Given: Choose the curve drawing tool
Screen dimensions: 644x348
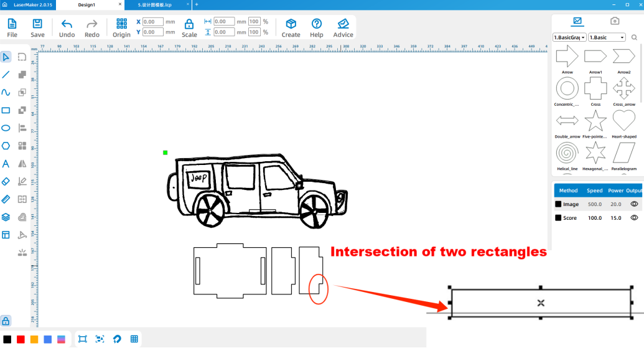Looking at the screenshot, I should tap(6, 92).
